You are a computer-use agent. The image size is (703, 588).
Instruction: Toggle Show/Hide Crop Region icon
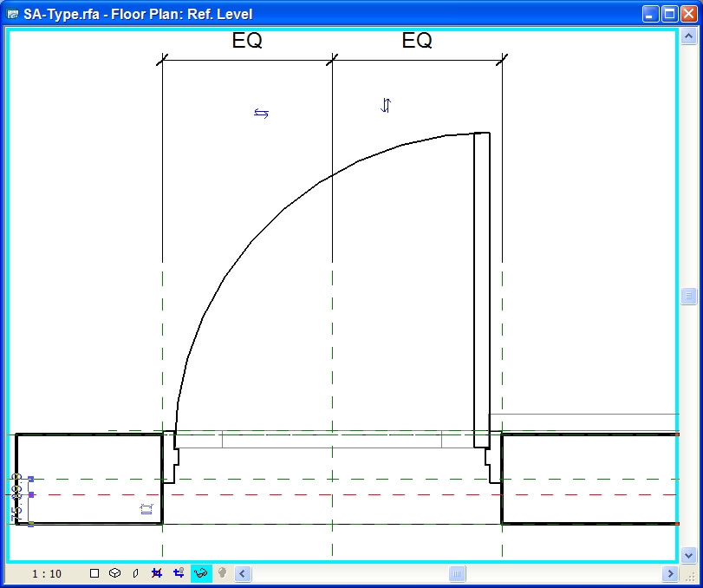179,572
